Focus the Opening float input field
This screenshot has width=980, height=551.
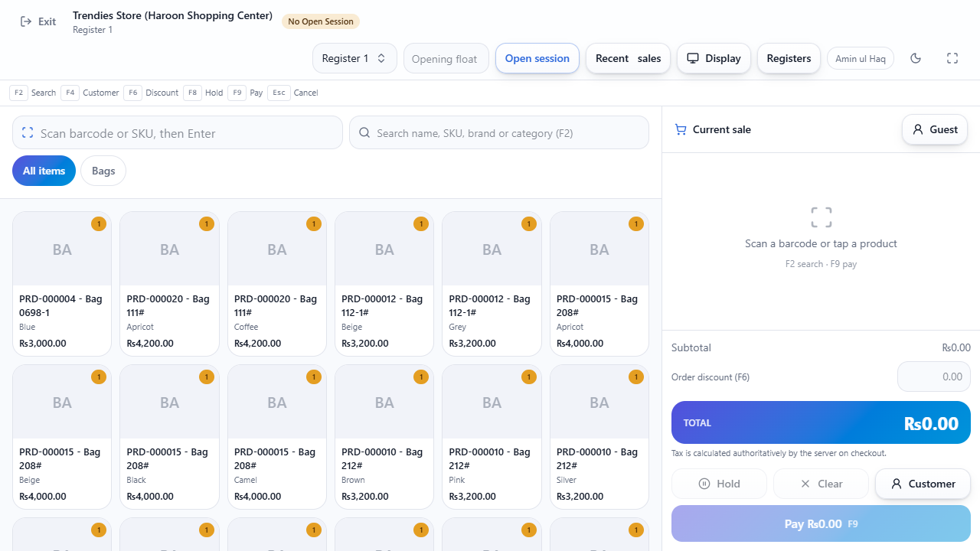pos(446,58)
